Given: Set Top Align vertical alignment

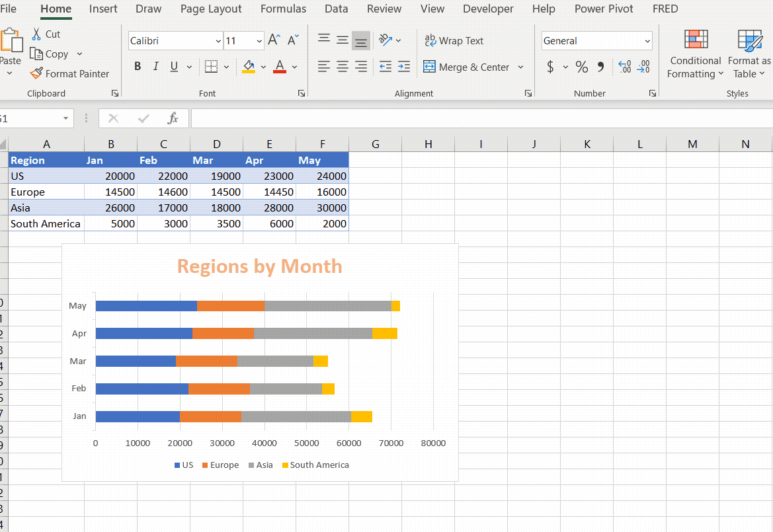Looking at the screenshot, I should tap(324, 40).
